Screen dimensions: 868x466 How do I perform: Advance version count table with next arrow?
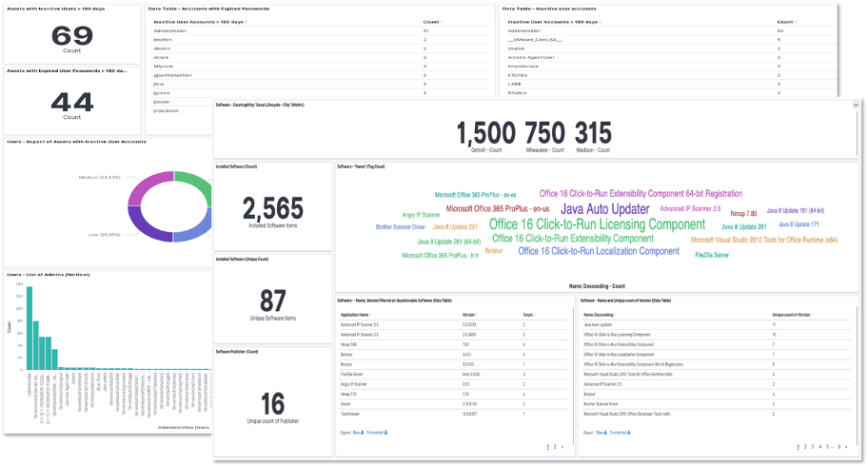pos(846,446)
